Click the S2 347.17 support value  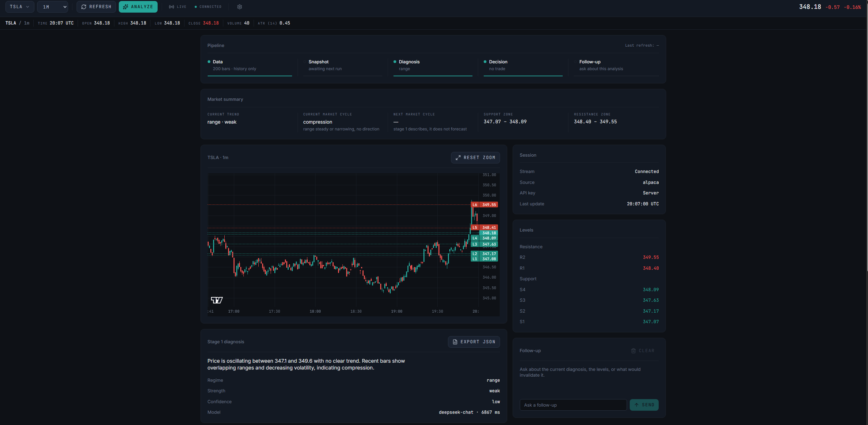(x=650, y=311)
